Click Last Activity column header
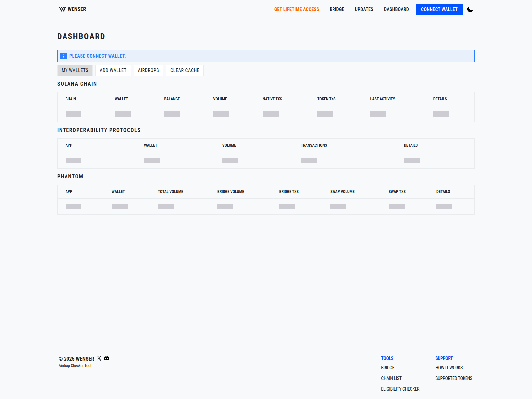The image size is (532, 399). (x=383, y=99)
